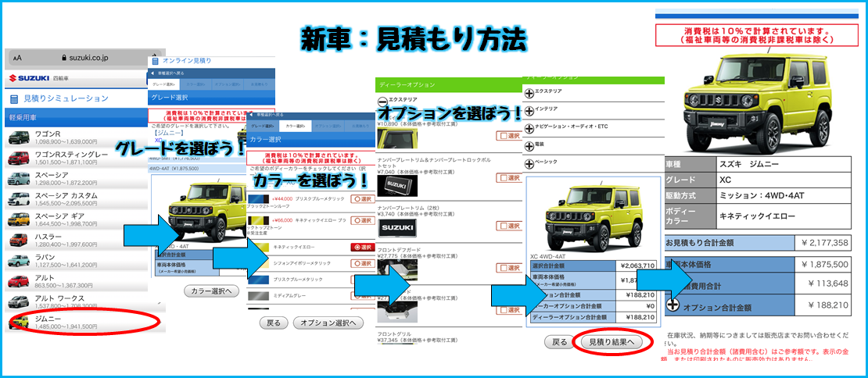Click the suzuki.co.jp address field
The height and width of the screenshot is (378, 868).
(x=84, y=57)
